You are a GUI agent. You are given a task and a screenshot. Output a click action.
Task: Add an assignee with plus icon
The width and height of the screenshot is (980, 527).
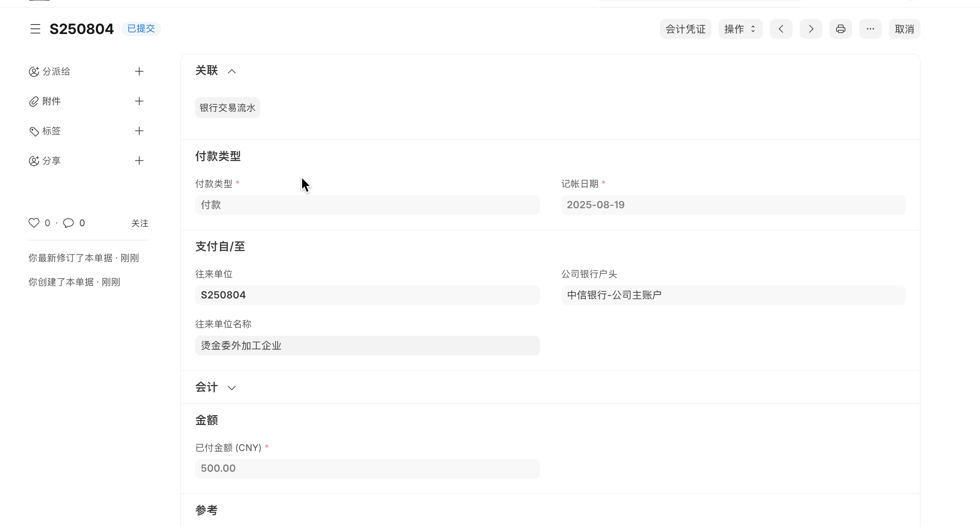click(139, 71)
